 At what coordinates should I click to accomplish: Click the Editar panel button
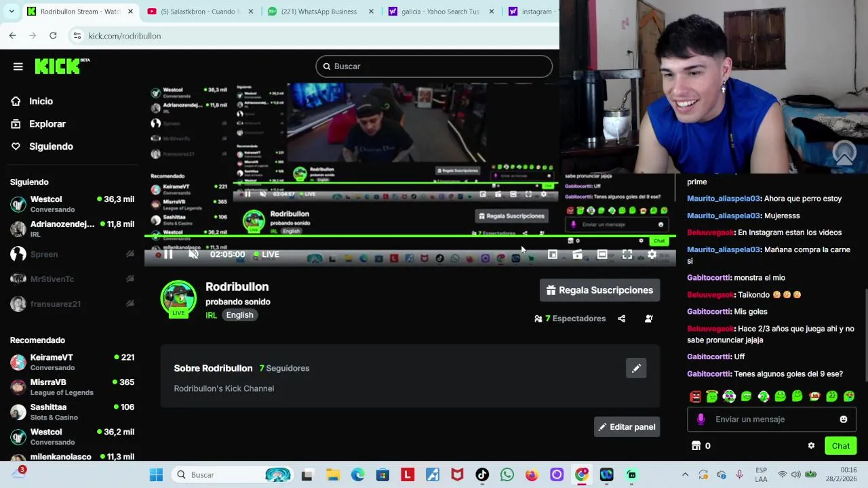pyautogui.click(x=627, y=427)
